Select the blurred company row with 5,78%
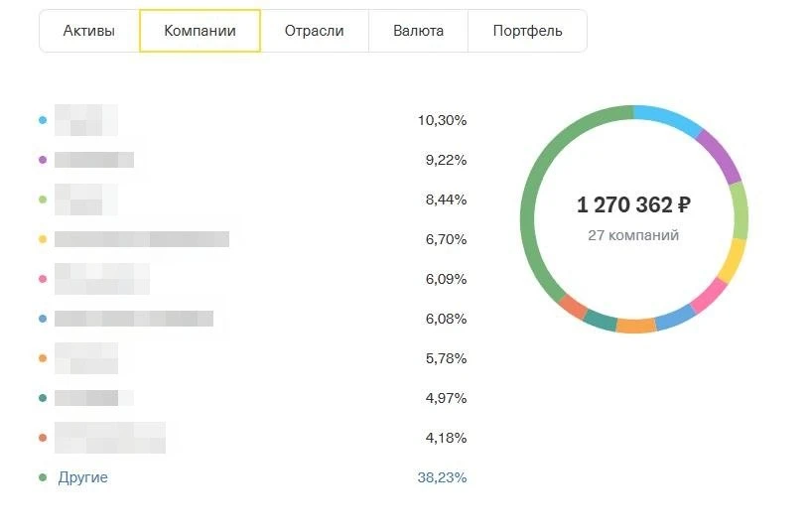Screen dimensions: 810x532 (x=252, y=358)
